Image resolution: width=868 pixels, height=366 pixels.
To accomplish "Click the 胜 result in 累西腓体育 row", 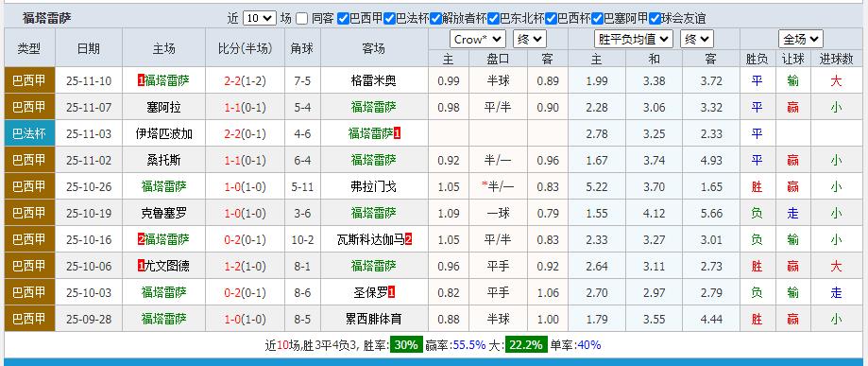I will 757,319.
